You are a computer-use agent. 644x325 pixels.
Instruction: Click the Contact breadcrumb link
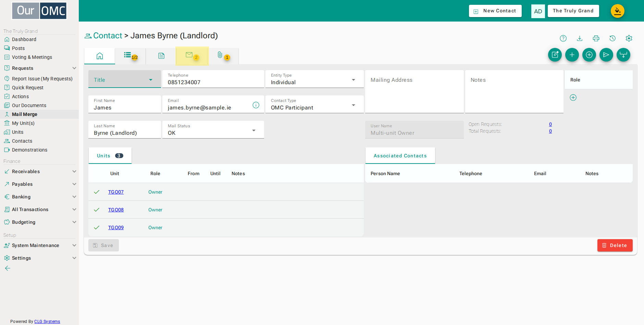pos(108,36)
